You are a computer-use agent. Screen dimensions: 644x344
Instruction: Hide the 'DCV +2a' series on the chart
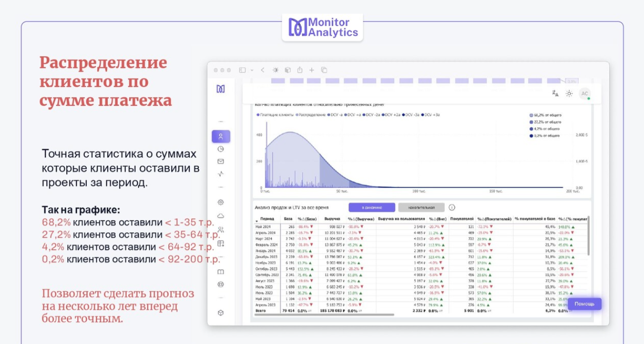[x=392, y=114]
